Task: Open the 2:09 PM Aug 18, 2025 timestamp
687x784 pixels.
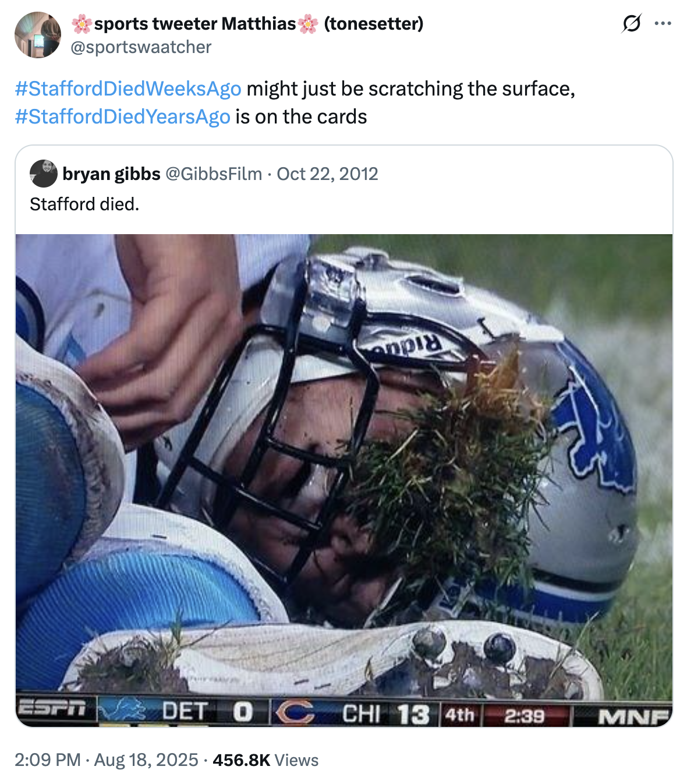Action: [x=107, y=760]
